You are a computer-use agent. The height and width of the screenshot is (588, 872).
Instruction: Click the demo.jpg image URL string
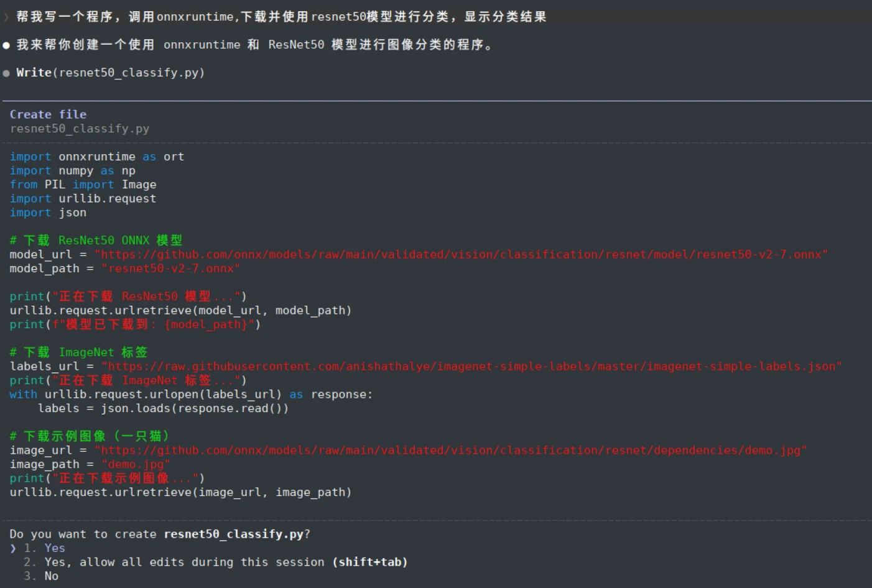(x=450, y=450)
